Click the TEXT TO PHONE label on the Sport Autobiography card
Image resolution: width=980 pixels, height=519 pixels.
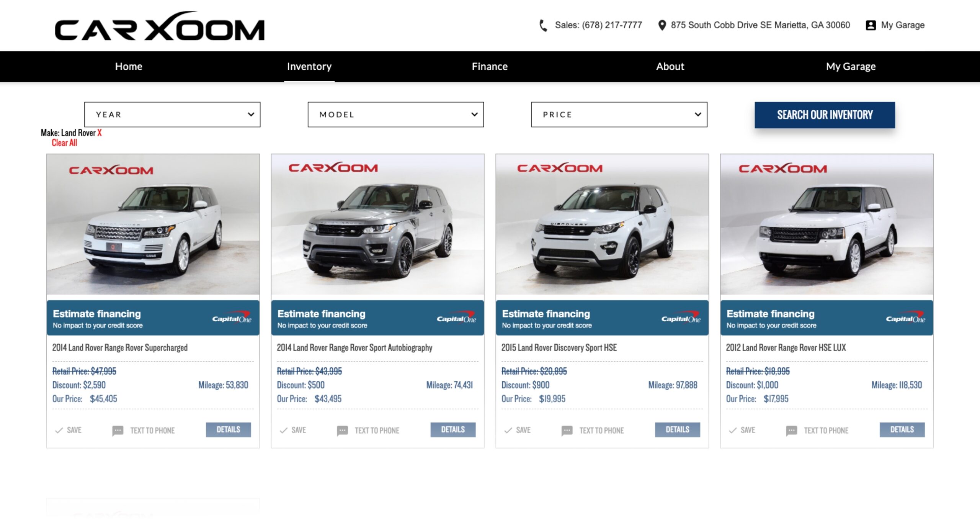[377, 431]
